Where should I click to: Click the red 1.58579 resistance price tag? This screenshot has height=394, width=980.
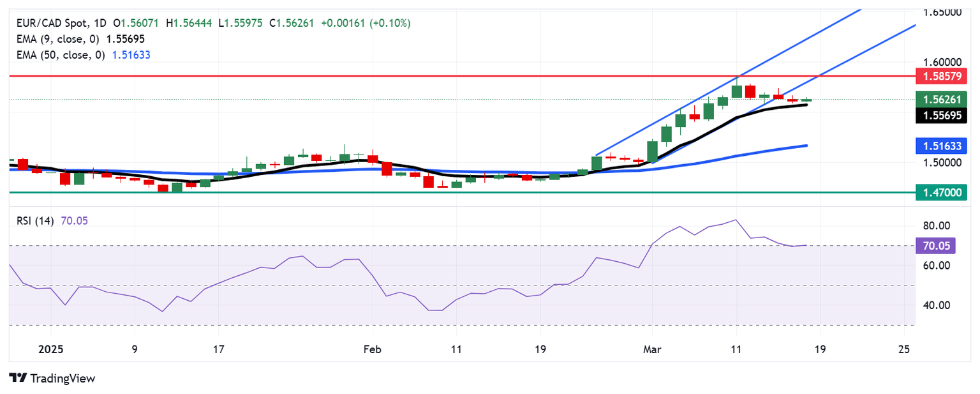click(x=941, y=77)
